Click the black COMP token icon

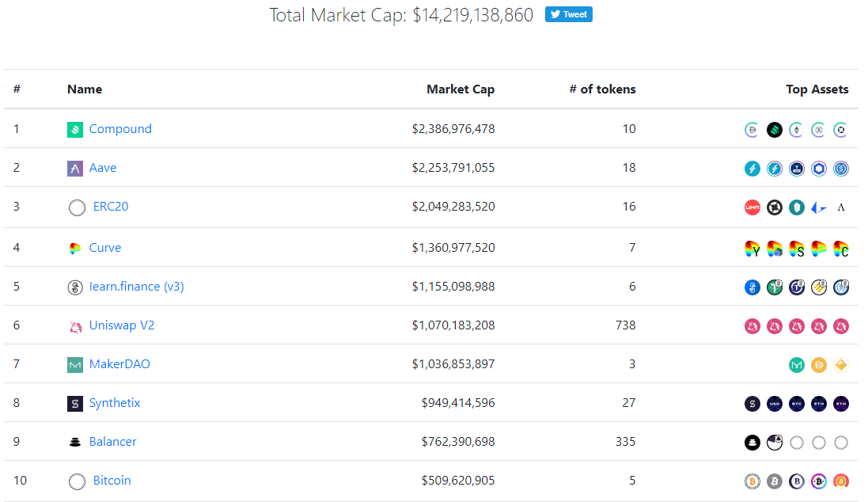(775, 130)
